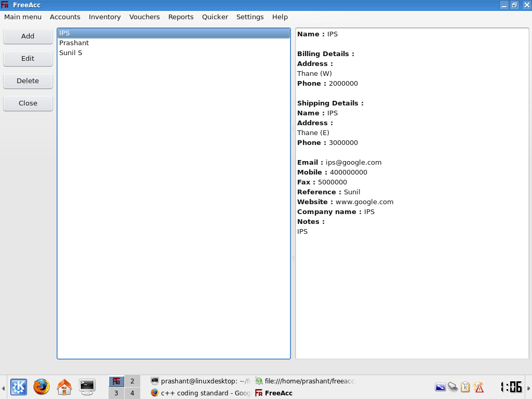
Task: Select Sunil S in the list
Action: click(x=174, y=53)
